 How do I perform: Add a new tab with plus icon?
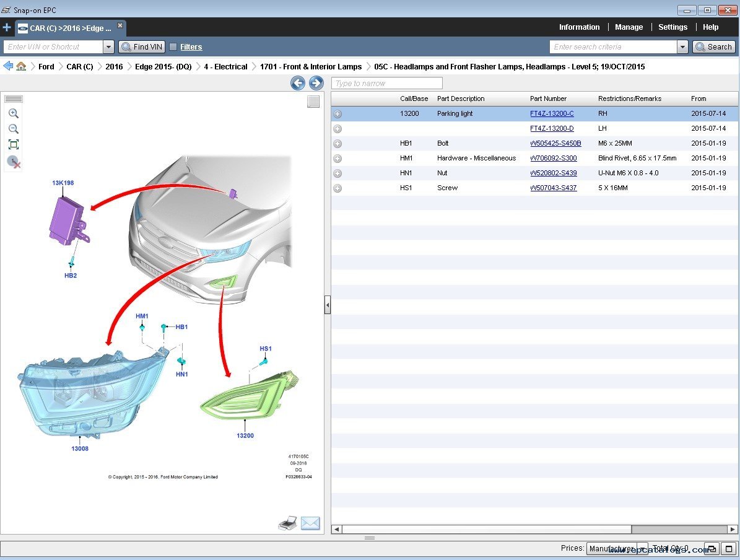(x=7, y=28)
